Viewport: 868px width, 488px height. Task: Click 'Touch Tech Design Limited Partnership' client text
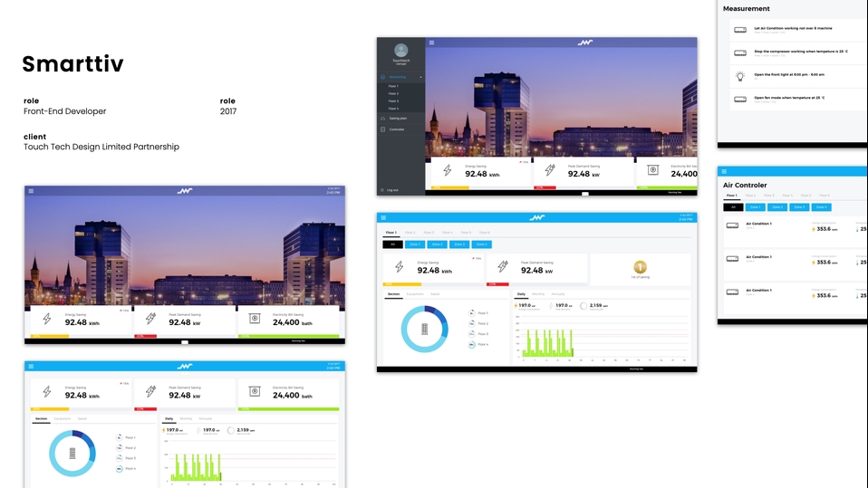[101, 147]
